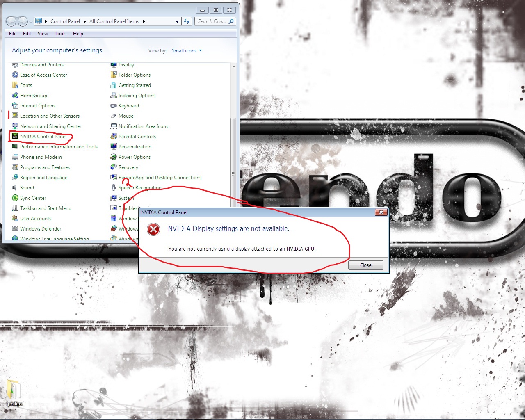Open Sound settings icon
This screenshot has width=525, height=420.
(x=15, y=188)
